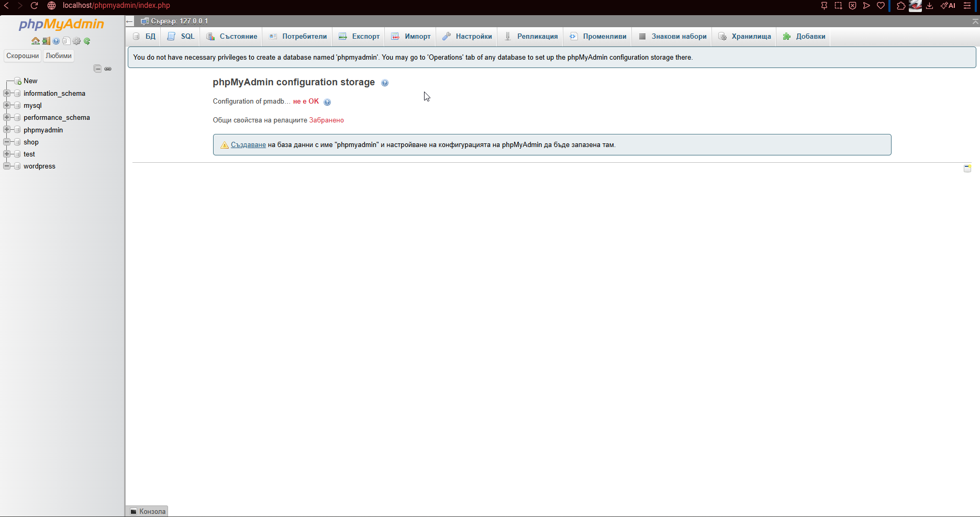The width and height of the screenshot is (980, 517).
Task: Open the Експорт tab
Action: point(359,36)
